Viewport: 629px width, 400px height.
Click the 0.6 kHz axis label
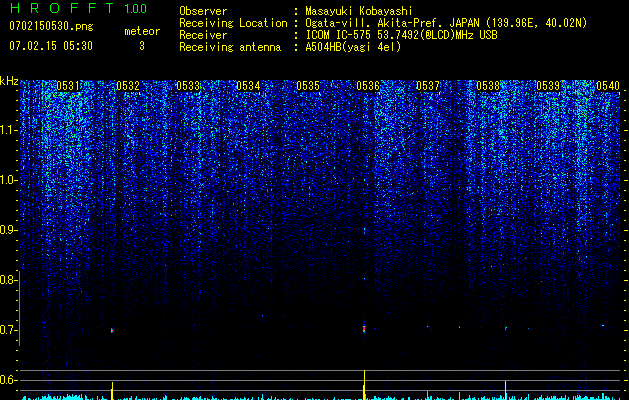pos(7,380)
